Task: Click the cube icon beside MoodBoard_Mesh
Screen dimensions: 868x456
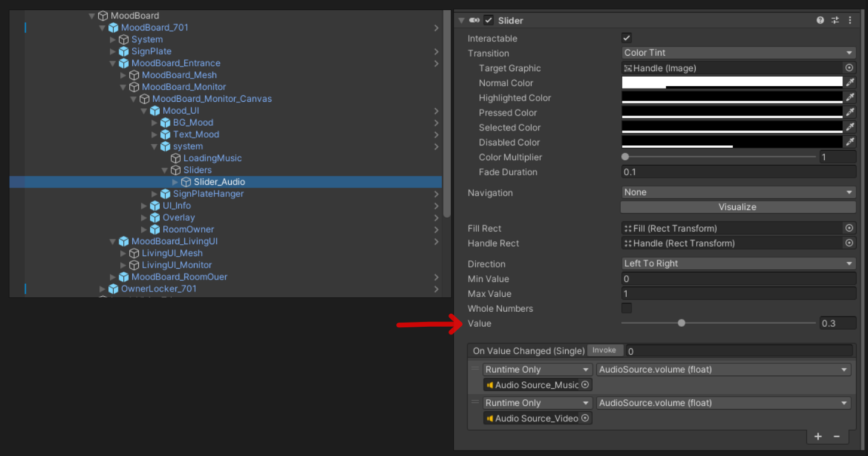Action: click(134, 75)
